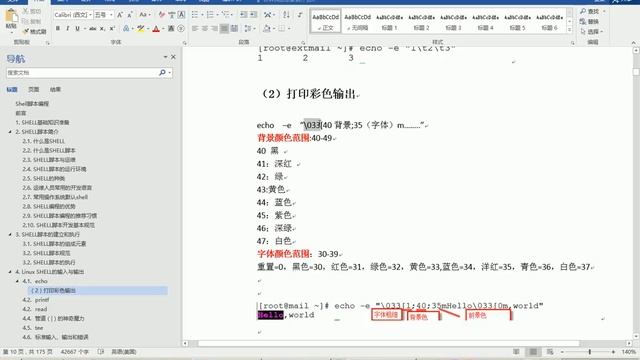Click the Center alignment icon
The height and width of the screenshot is (360, 640).
click(x=204, y=29)
